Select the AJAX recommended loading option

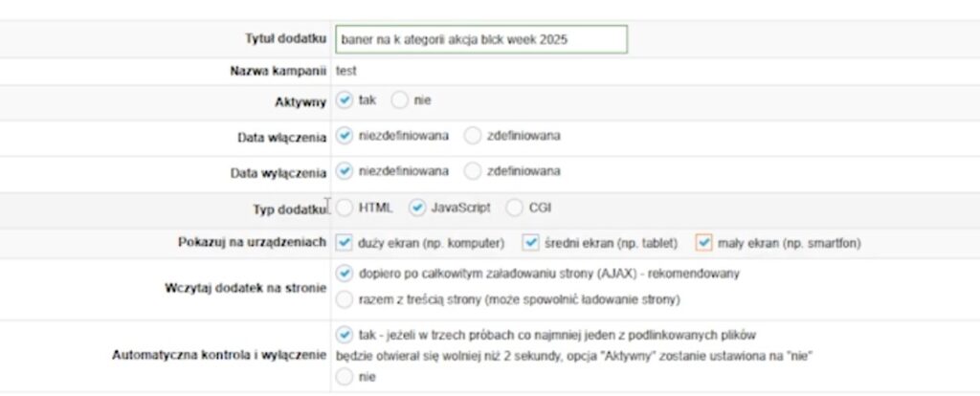(x=345, y=274)
